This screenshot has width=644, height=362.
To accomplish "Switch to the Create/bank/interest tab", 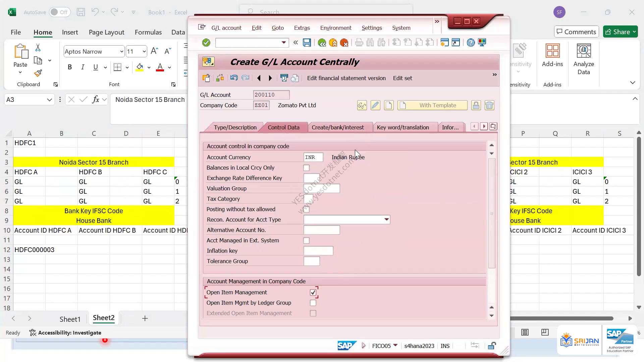I will [x=337, y=127].
